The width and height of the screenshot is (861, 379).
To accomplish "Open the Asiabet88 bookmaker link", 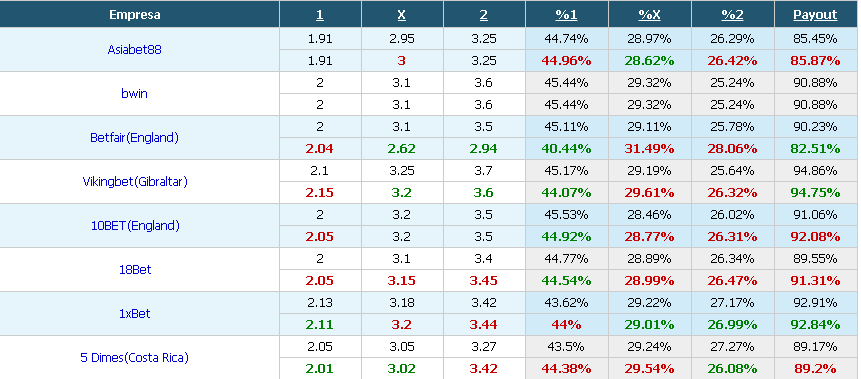I will click(135, 49).
